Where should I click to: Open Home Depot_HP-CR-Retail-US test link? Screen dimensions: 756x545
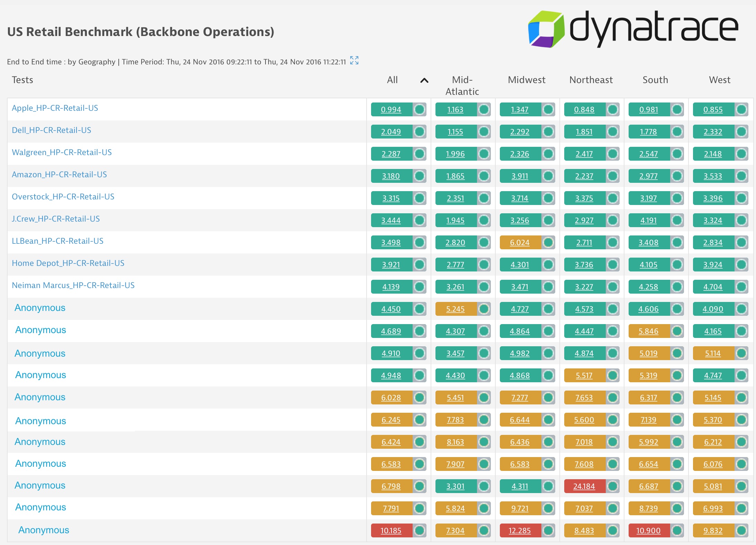coord(68,263)
